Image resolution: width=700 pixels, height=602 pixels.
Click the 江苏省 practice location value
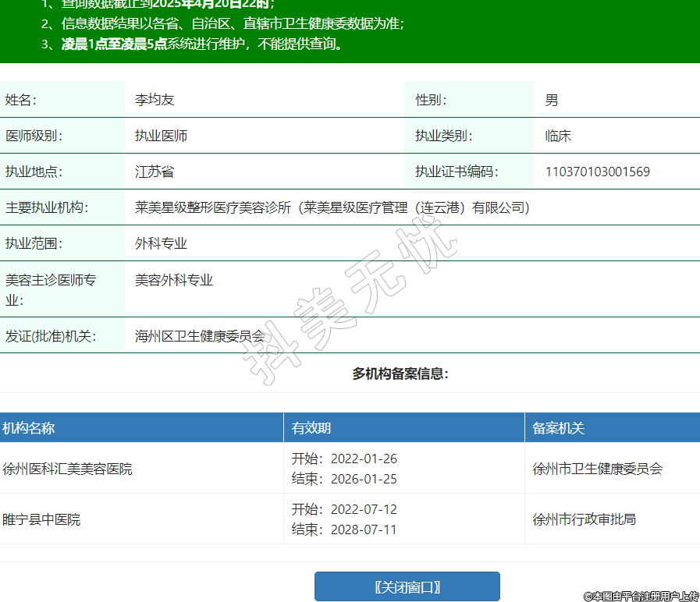coord(155,172)
